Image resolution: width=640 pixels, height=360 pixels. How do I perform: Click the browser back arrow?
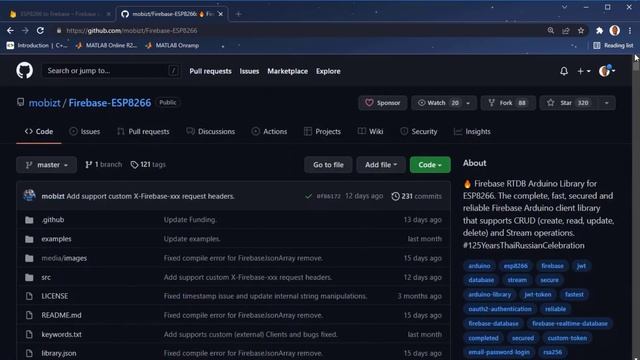click(x=10, y=31)
